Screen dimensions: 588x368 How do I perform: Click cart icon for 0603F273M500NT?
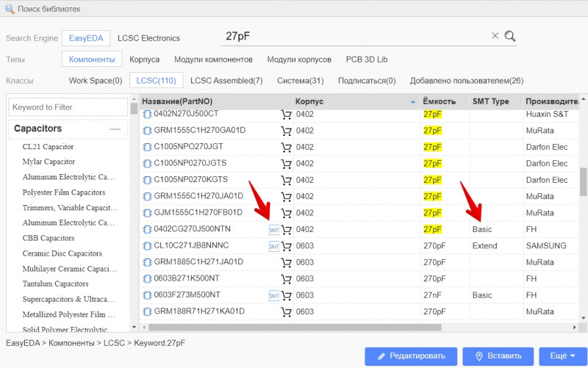[x=286, y=295]
